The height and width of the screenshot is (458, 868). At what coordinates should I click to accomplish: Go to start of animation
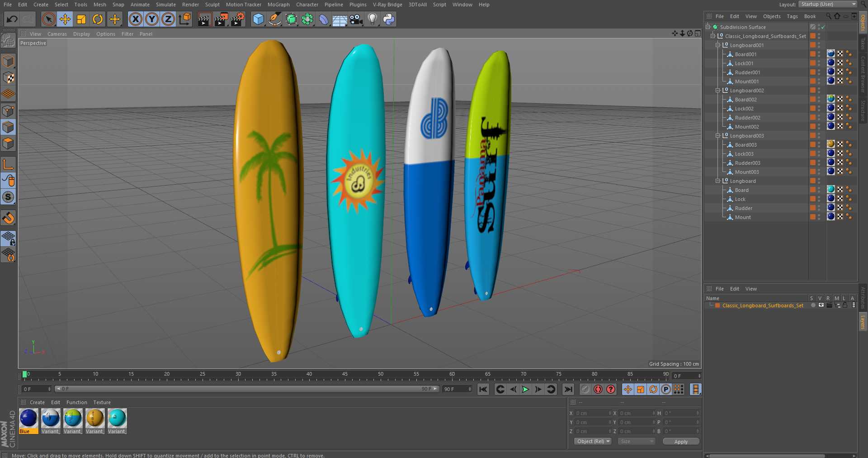coord(483,389)
